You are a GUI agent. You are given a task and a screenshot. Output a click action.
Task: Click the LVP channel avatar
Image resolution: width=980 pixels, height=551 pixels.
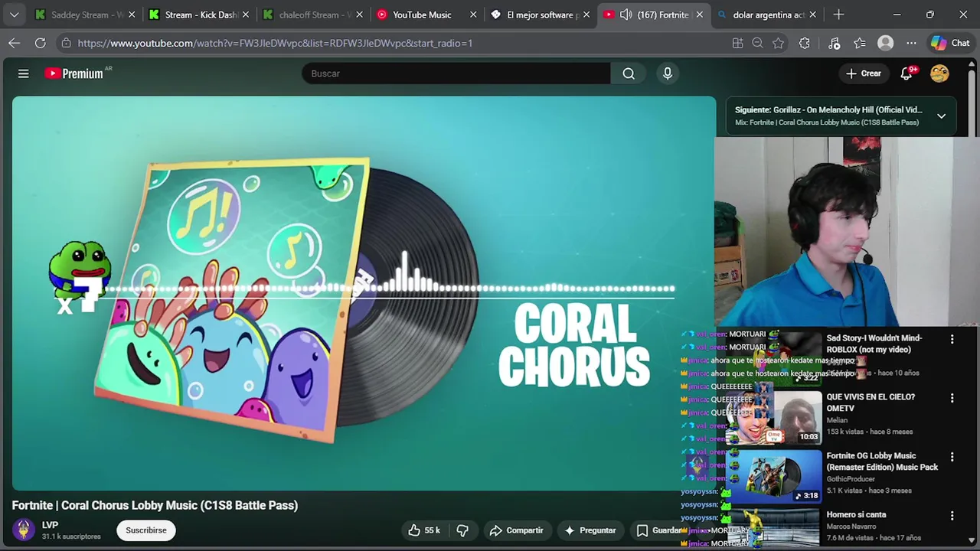tap(24, 530)
